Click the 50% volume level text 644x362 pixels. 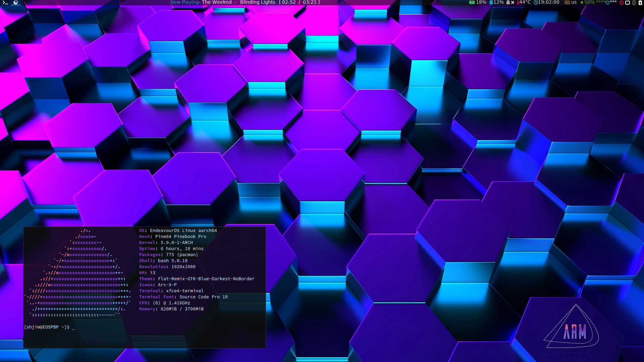(589, 2)
